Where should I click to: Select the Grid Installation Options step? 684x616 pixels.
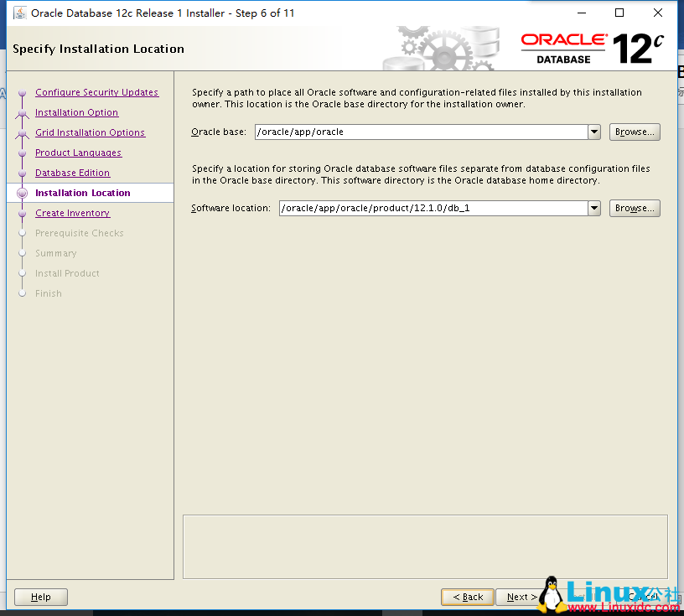tap(90, 132)
